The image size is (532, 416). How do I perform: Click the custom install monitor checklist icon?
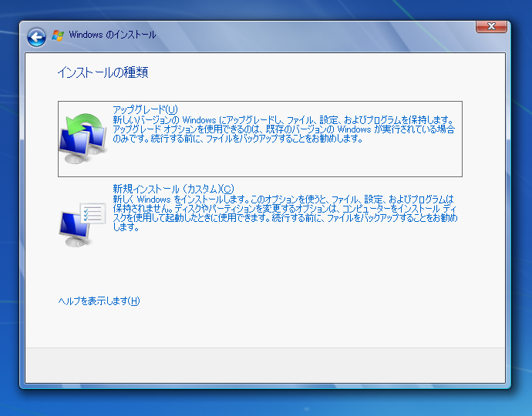coord(82,224)
